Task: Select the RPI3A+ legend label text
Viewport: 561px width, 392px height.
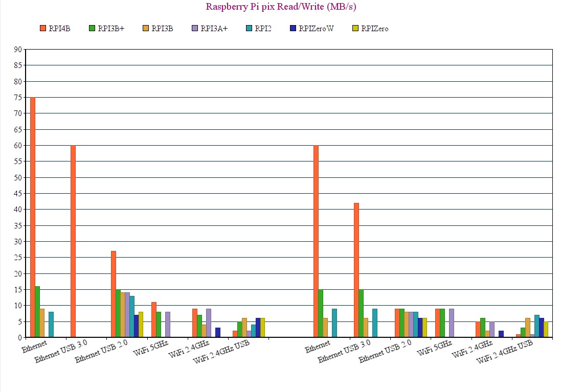Action: [214, 29]
